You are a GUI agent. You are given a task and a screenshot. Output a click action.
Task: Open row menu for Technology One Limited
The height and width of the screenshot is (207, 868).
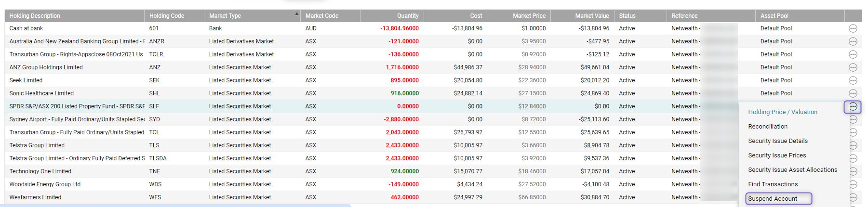coord(853,171)
